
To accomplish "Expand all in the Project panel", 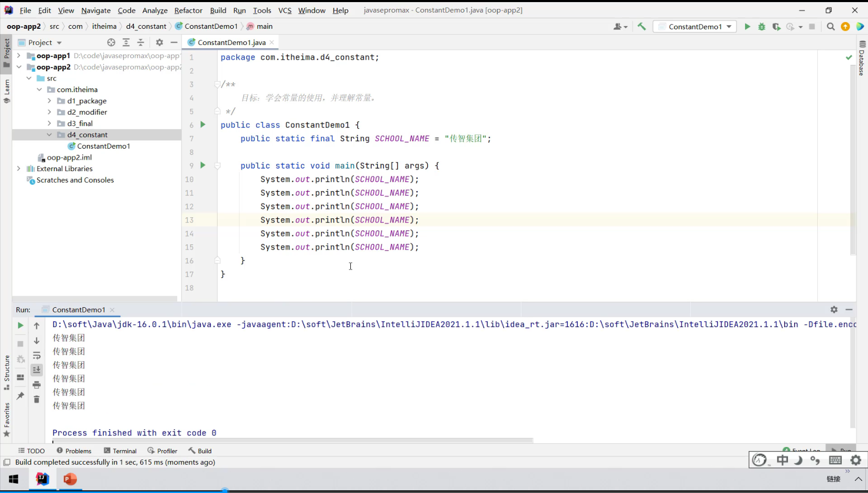I will [126, 42].
